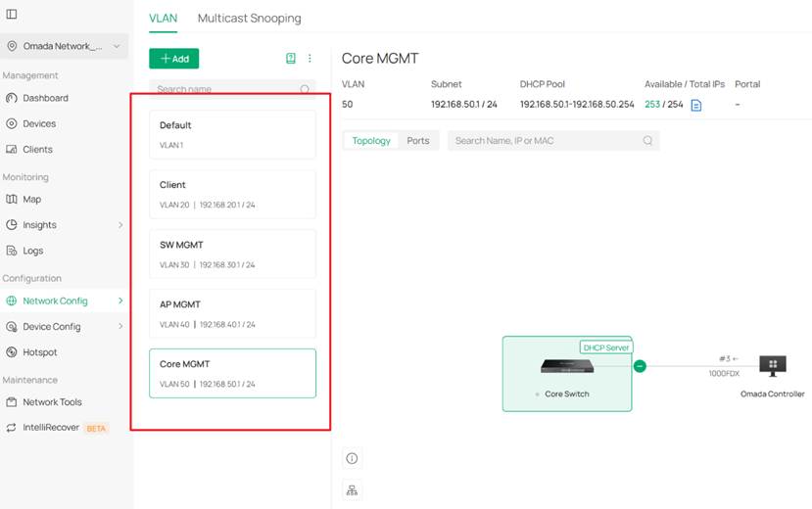Click the Network Tools toolbox icon
Image resolution: width=812 pixels, height=509 pixels.
pos(12,402)
